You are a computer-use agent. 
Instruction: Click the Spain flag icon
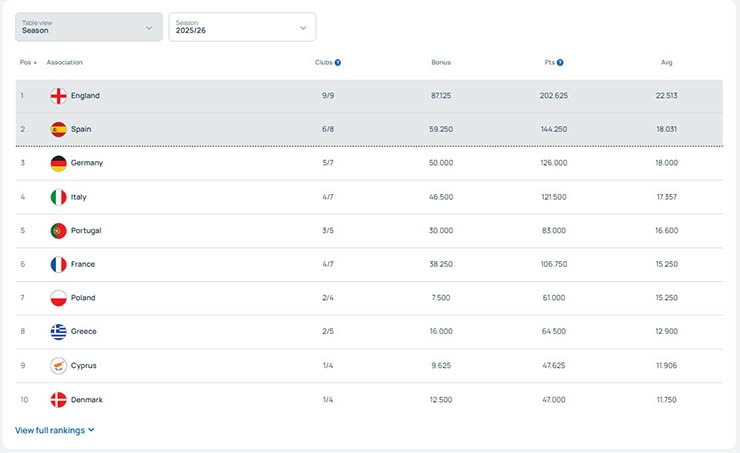[x=59, y=130]
